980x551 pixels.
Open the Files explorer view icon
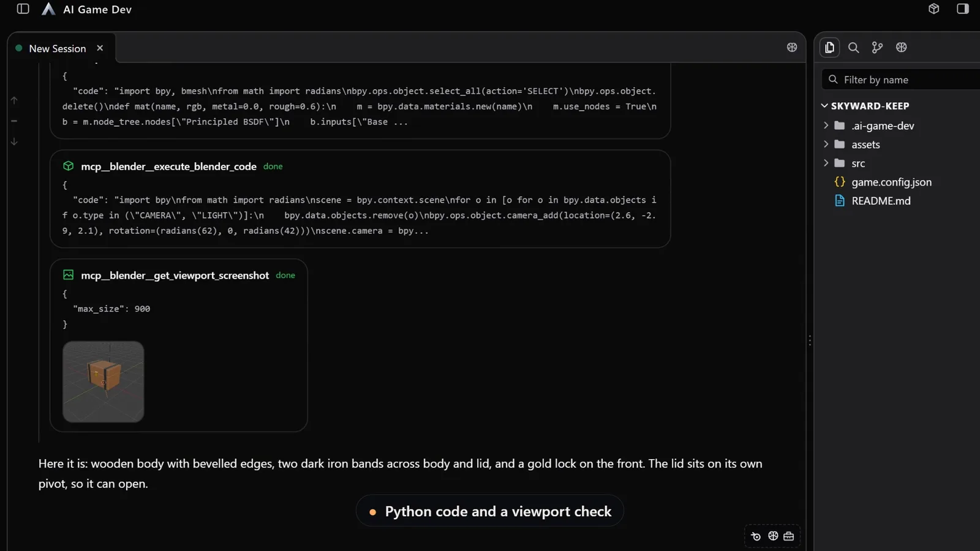click(x=829, y=47)
